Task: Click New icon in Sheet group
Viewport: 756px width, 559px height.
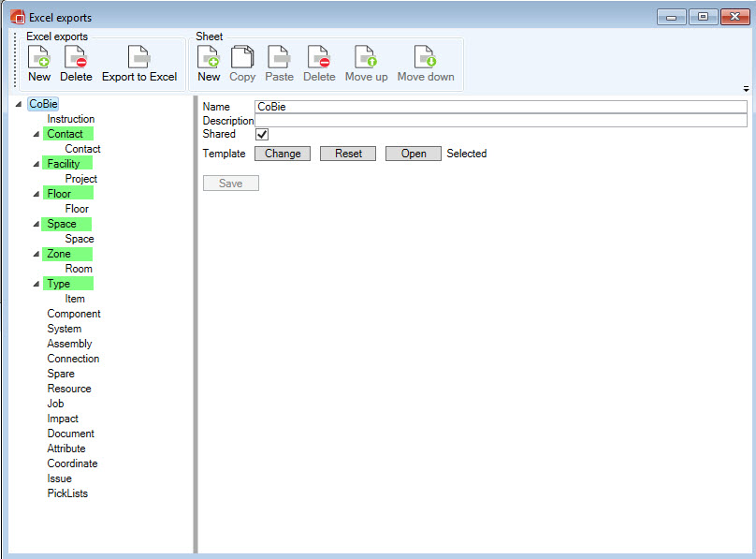Action: (x=209, y=59)
